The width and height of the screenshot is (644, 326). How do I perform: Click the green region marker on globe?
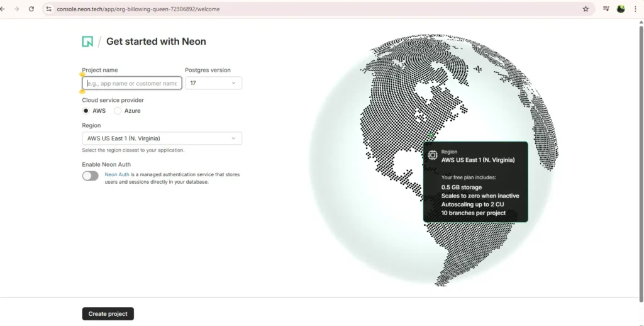[431, 135]
